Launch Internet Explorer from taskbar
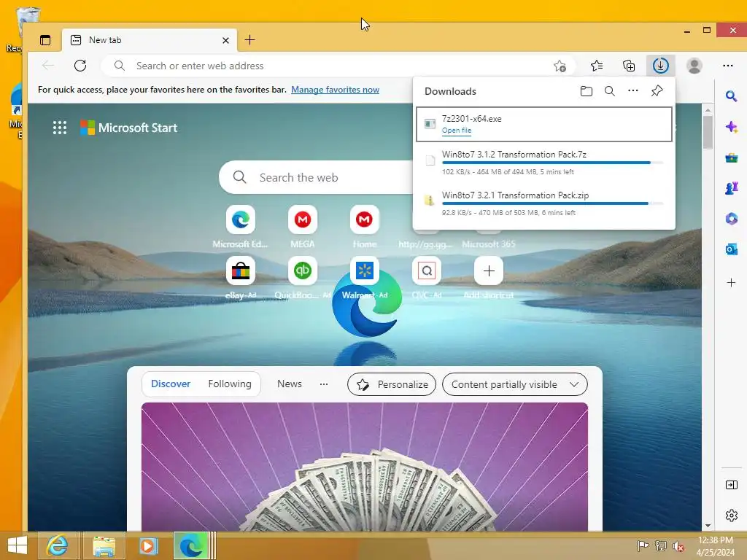Screen dimensions: 747x560 (57, 545)
